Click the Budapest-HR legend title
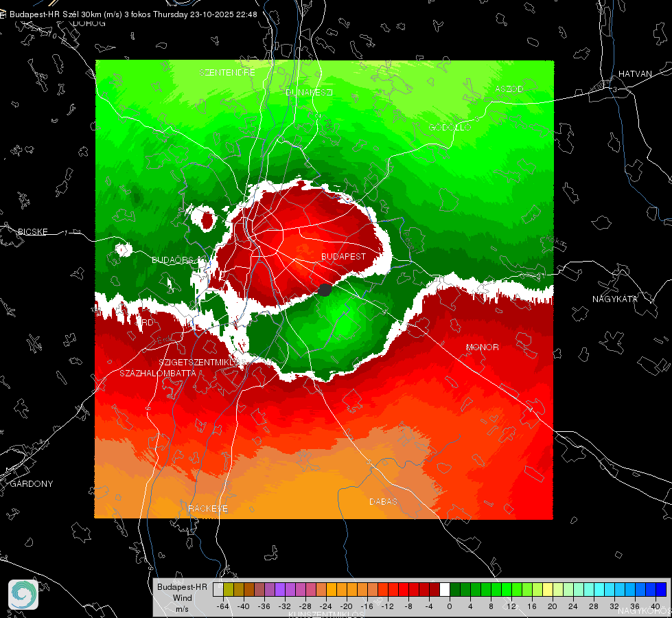 point(182,587)
